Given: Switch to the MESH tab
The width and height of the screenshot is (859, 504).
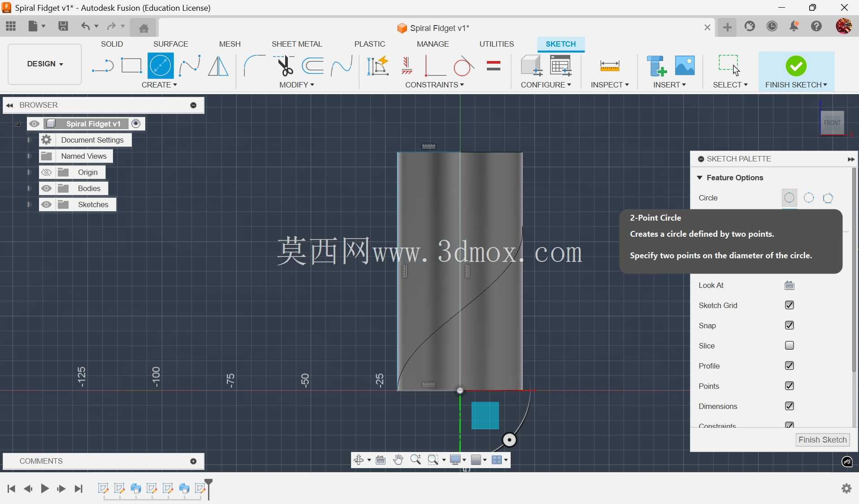Looking at the screenshot, I should pos(230,44).
